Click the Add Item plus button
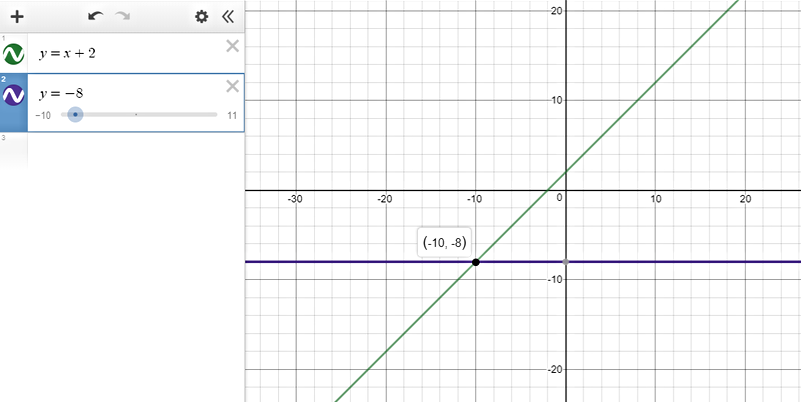Image resolution: width=801 pixels, height=402 pixels. tap(16, 16)
